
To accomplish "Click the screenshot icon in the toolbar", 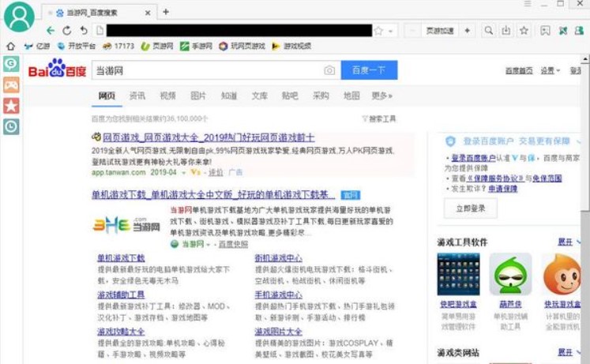I will pyautogui.click(x=545, y=31).
